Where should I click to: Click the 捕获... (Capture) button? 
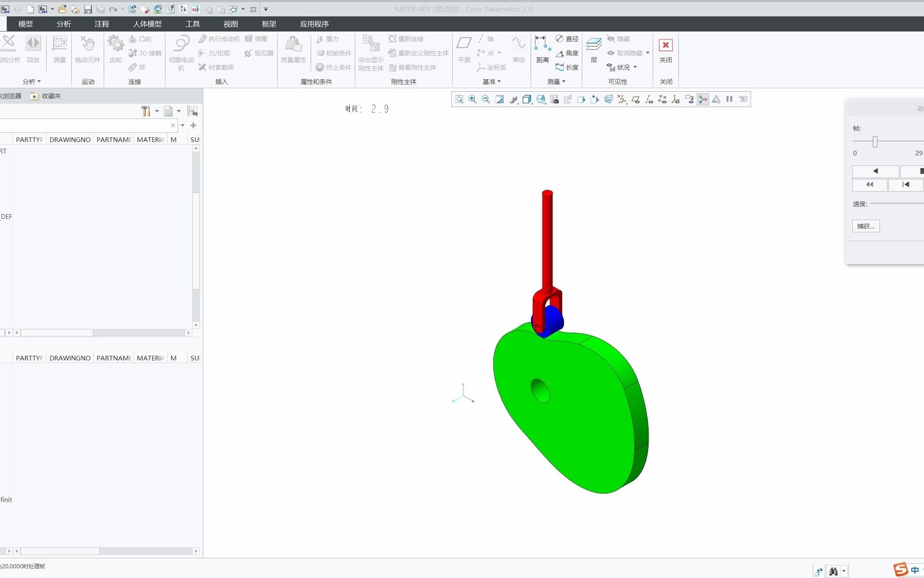point(865,226)
